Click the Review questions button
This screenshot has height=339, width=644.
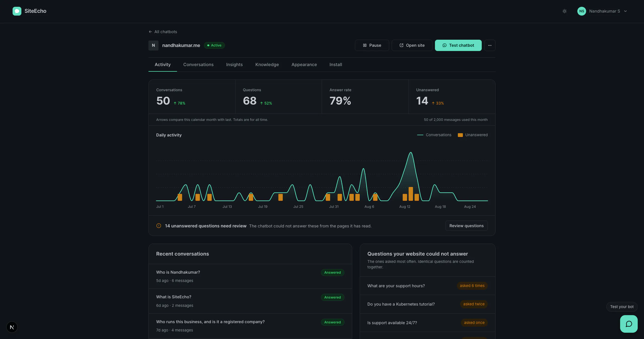point(466,226)
